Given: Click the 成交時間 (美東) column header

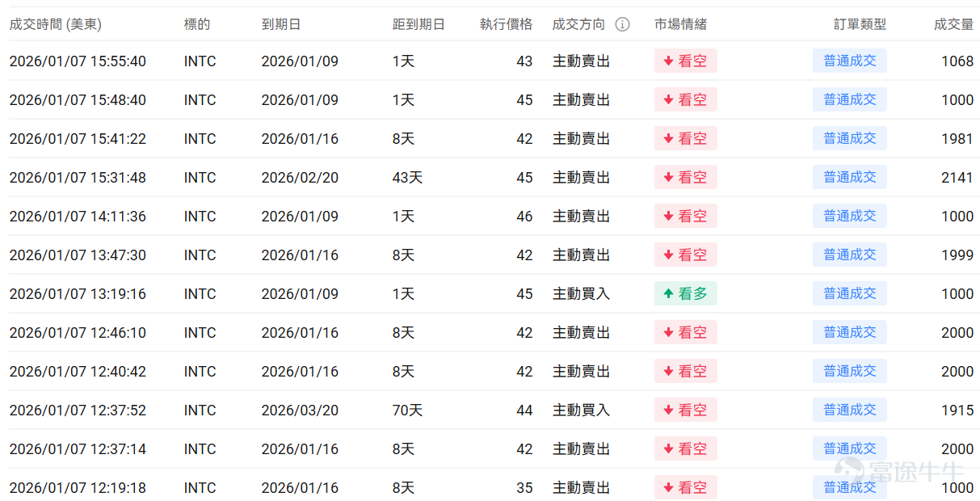Looking at the screenshot, I should pyautogui.click(x=56, y=24).
